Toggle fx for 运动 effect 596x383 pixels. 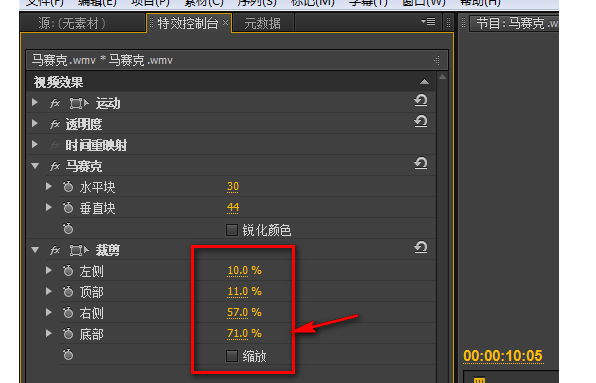pyautogui.click(x=55, y=103)
